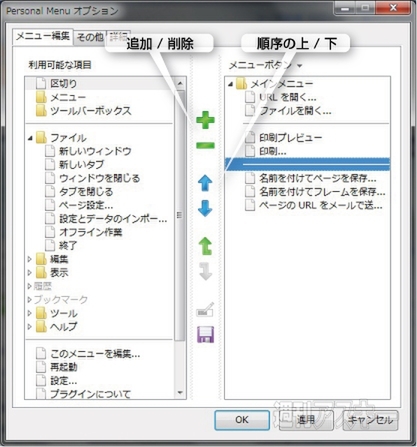Expand the ブックマーク tree node
This screenshot has height=447, width=417.
pyautogui.click(x=30, y=299)
